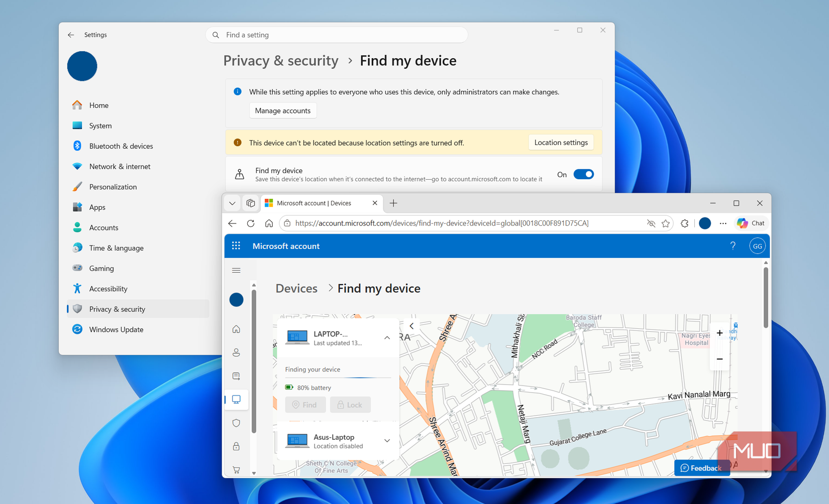Open the browser tab search dropdown
The width and height of the screenshot is (829, 504).
click(x=232, y=203)
